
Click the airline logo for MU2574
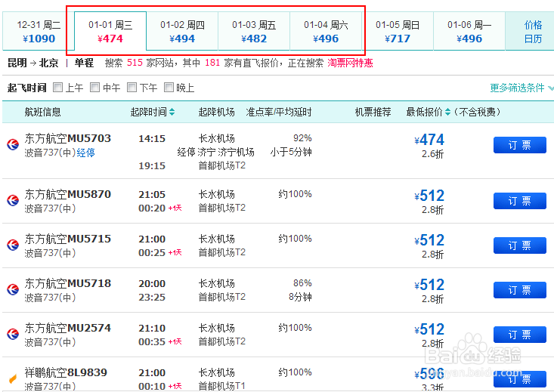(x=12, y=334)
